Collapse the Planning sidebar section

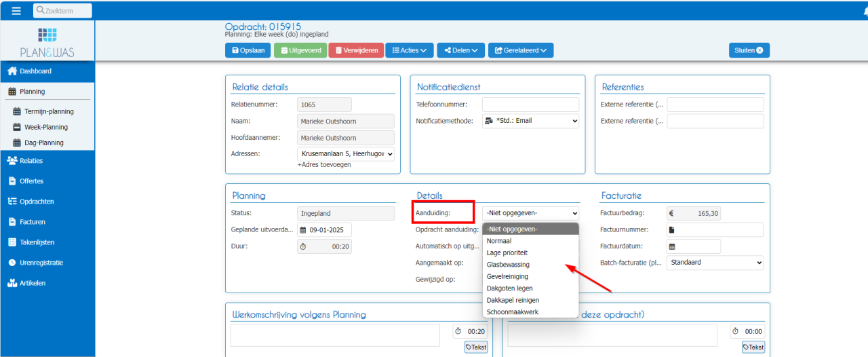click(47, 92)
